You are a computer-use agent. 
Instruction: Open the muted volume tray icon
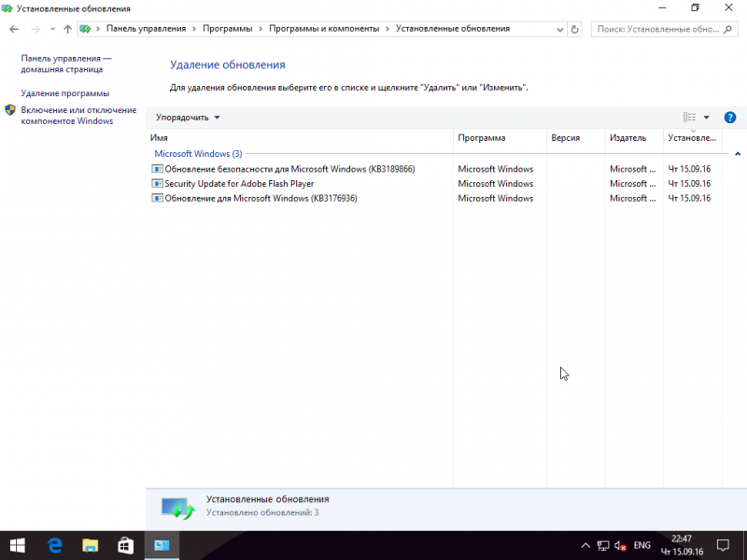tap(620, 546)
